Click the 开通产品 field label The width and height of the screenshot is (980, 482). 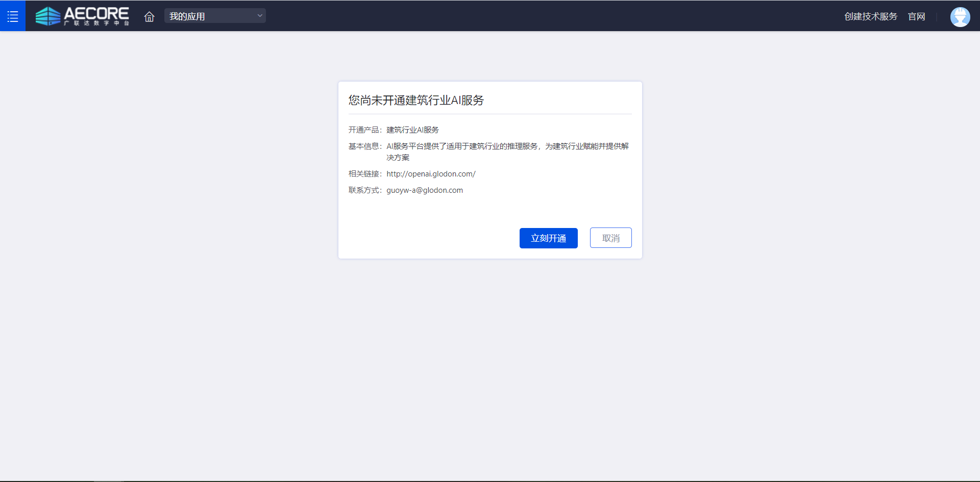pyautogui.click(x=364, y=130)
